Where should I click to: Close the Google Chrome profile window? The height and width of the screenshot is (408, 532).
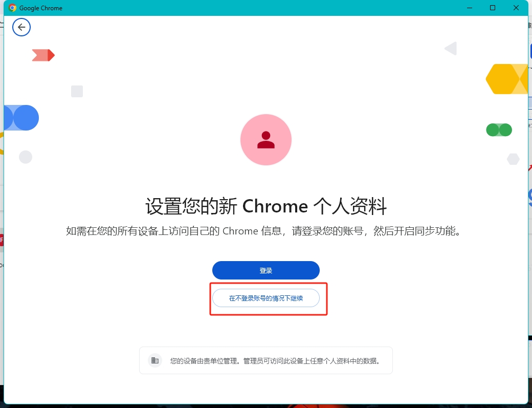(516, 8)
